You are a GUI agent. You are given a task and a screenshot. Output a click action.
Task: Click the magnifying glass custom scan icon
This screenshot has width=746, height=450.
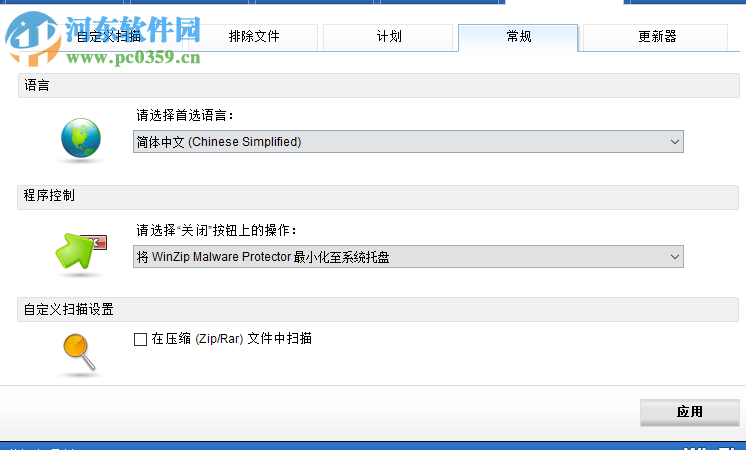click(x=79, y=352)
